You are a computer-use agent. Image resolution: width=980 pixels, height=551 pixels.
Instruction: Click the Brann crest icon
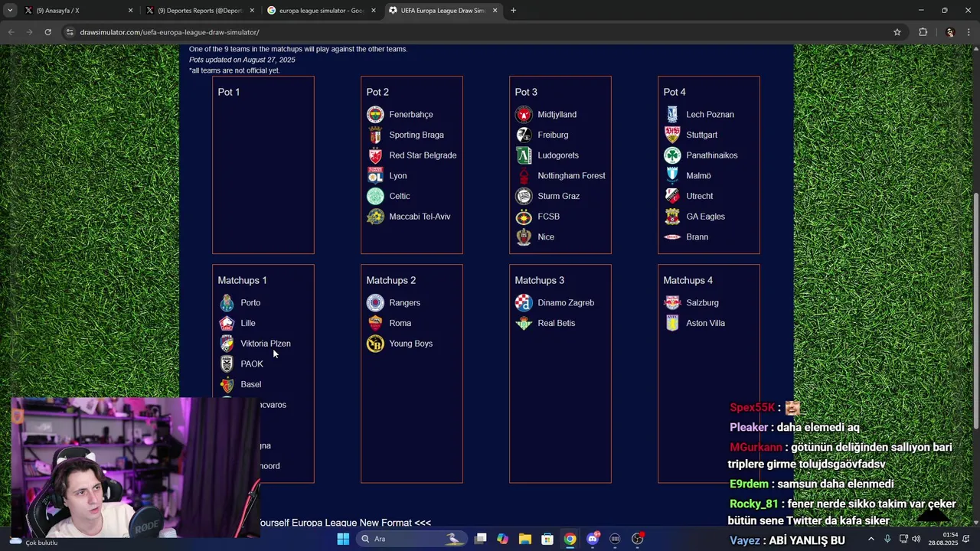tap(672, 237)
